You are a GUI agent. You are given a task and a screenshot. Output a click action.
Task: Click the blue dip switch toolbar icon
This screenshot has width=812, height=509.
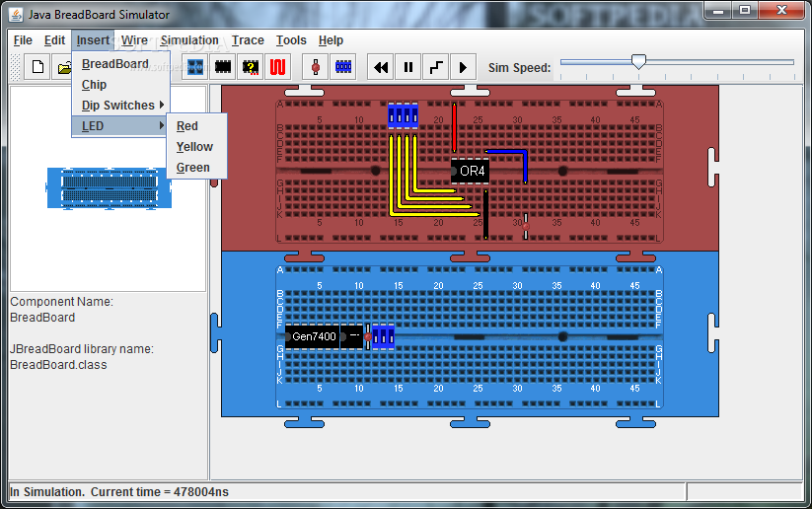pos(342,67)
